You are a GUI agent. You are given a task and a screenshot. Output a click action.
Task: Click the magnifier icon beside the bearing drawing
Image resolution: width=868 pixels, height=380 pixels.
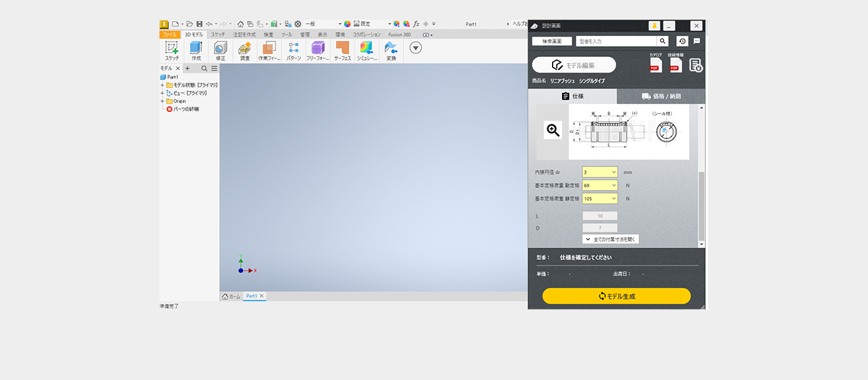(x=553, y=130)
